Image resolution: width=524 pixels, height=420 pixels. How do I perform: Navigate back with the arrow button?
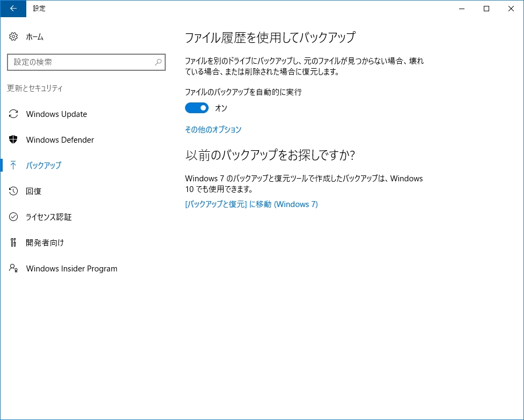(x=12, y=9)
